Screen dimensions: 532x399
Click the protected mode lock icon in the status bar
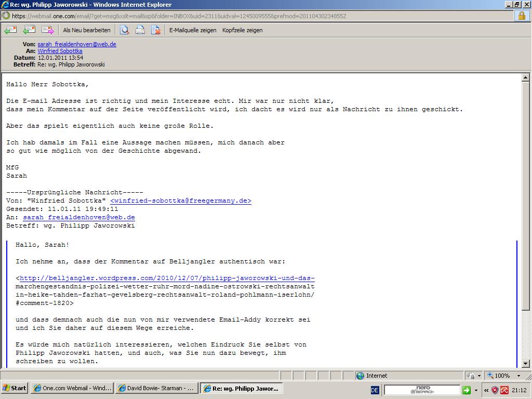(471, 376)
